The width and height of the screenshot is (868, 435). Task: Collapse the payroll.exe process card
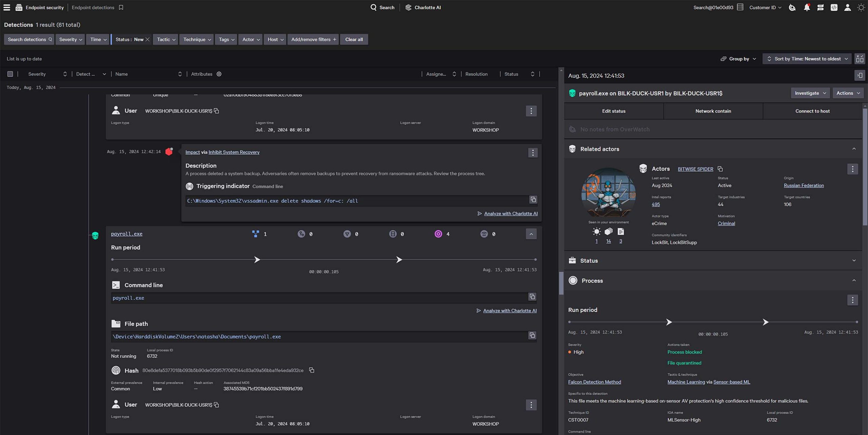(x=531, y=234)
